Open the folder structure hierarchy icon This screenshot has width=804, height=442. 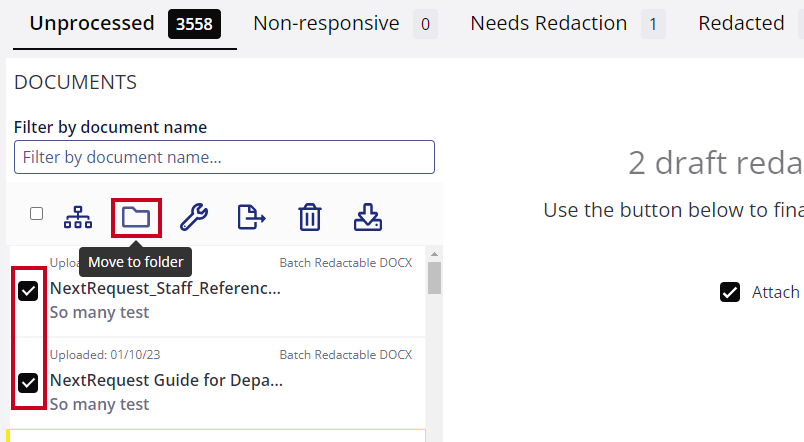click(x=78, y=217)
